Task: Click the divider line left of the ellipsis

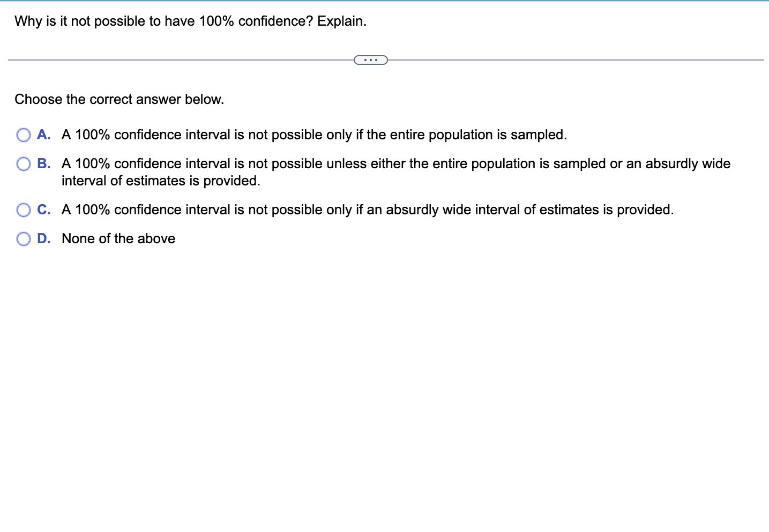Action: tap(181, 60)
